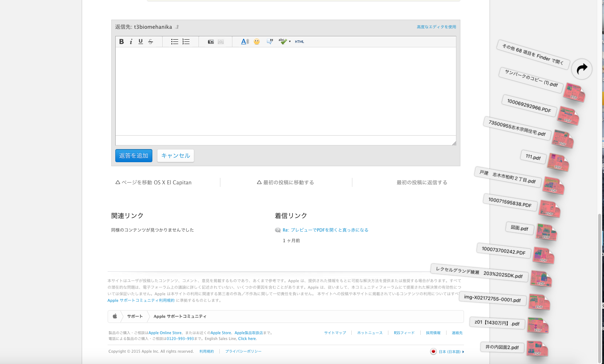Click the English sales 'Click here' link

247,339
